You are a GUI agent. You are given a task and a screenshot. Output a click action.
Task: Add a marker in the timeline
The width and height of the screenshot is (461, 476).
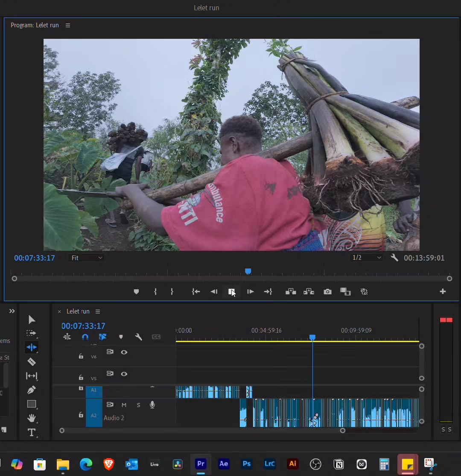121,337
